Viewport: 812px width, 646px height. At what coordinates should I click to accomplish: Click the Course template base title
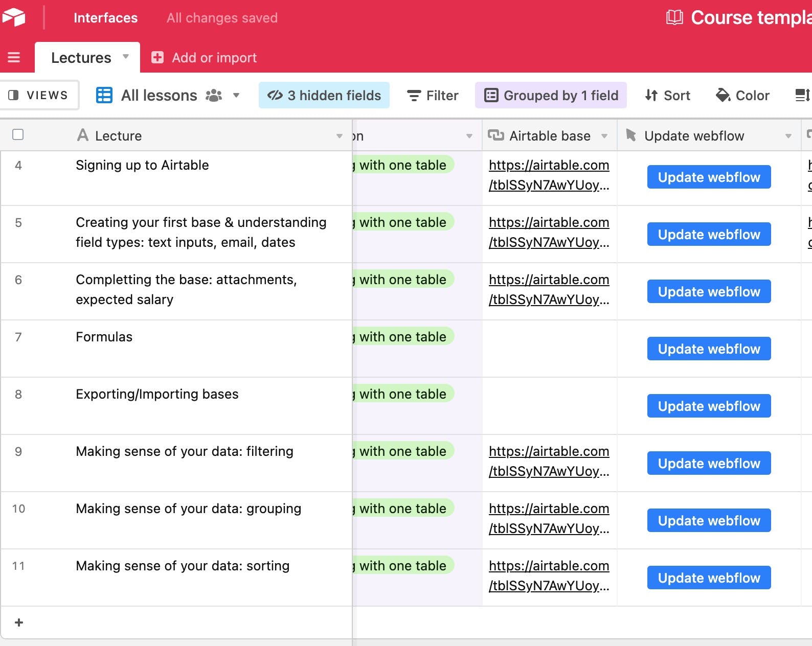(751, 17)
